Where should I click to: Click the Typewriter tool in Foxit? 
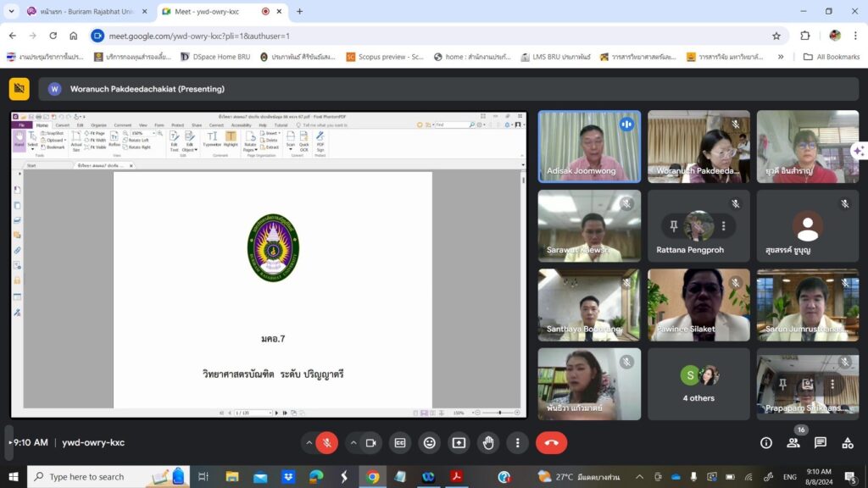point(212,139)
